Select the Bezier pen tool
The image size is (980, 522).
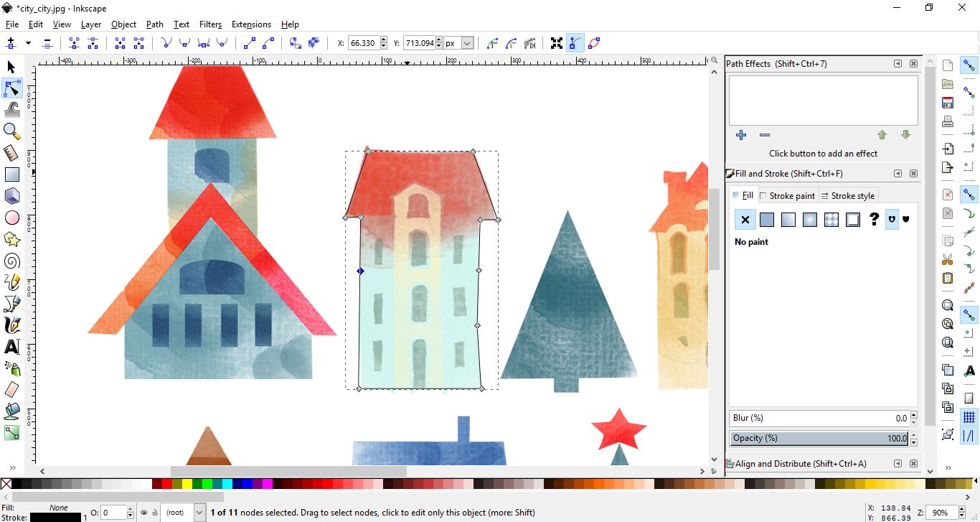[11, 304]
